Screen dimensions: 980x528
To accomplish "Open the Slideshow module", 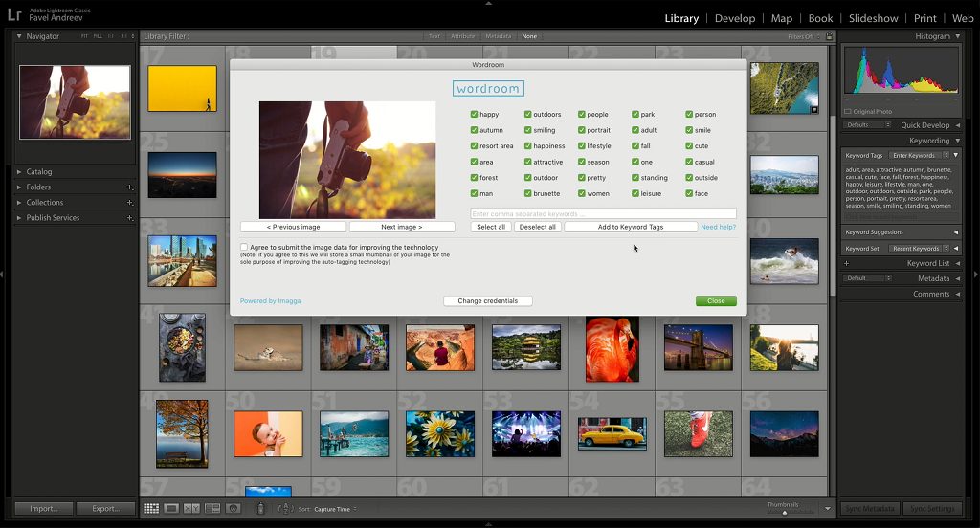I will click(873, 18).
